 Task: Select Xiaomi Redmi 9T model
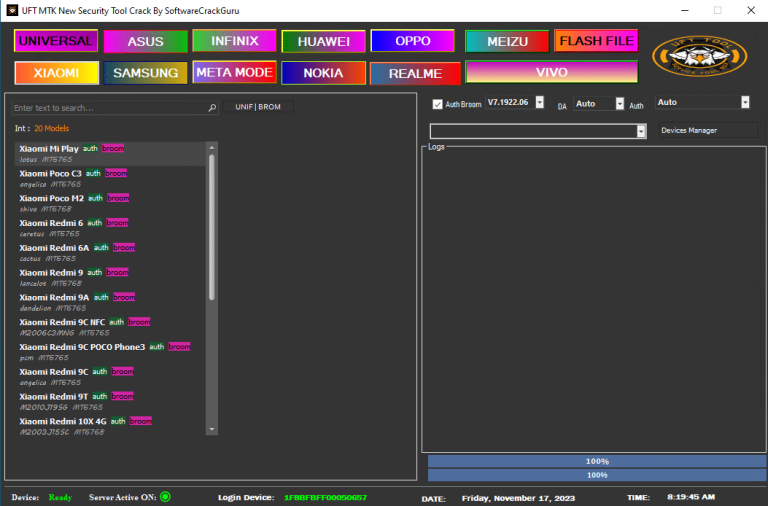click(111, 401)
